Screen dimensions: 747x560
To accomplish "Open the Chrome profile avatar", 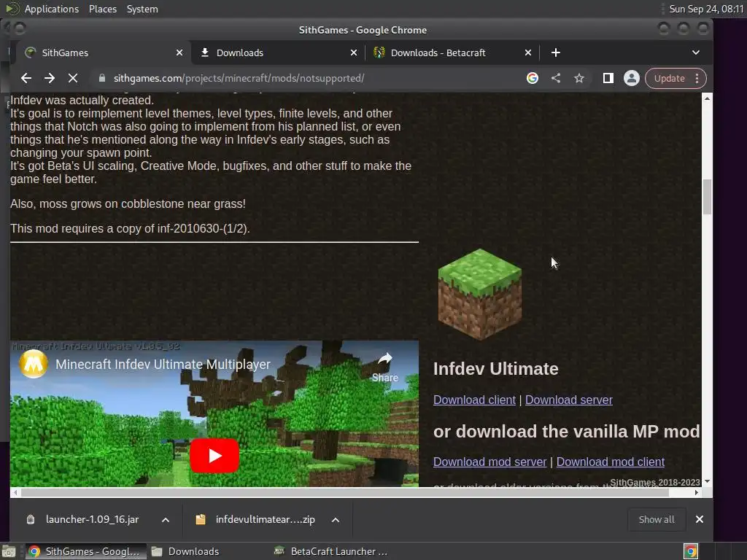I will [631, 78].
